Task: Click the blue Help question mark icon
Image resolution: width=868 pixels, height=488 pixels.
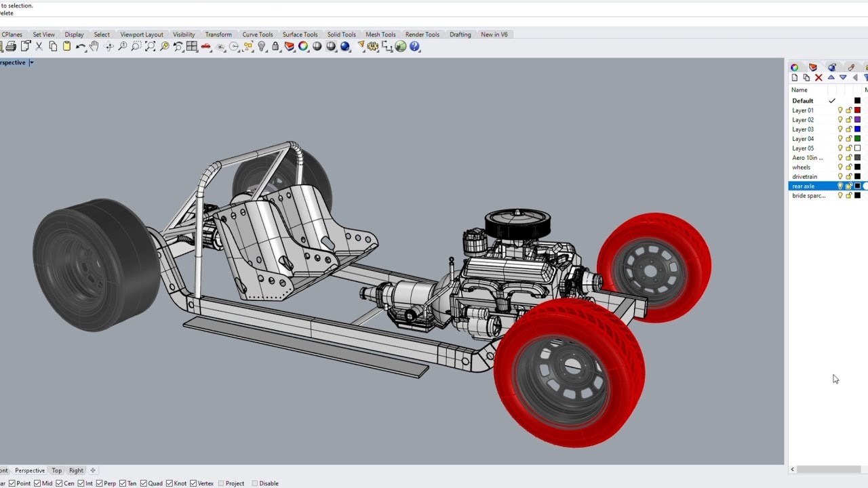Action: [x=415, y=46]
